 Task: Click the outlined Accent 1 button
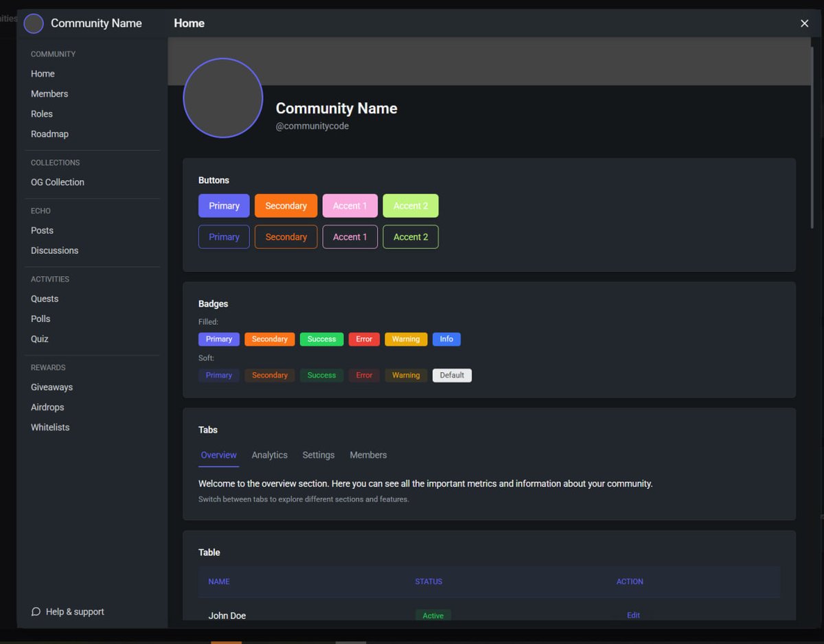[350, 237]
